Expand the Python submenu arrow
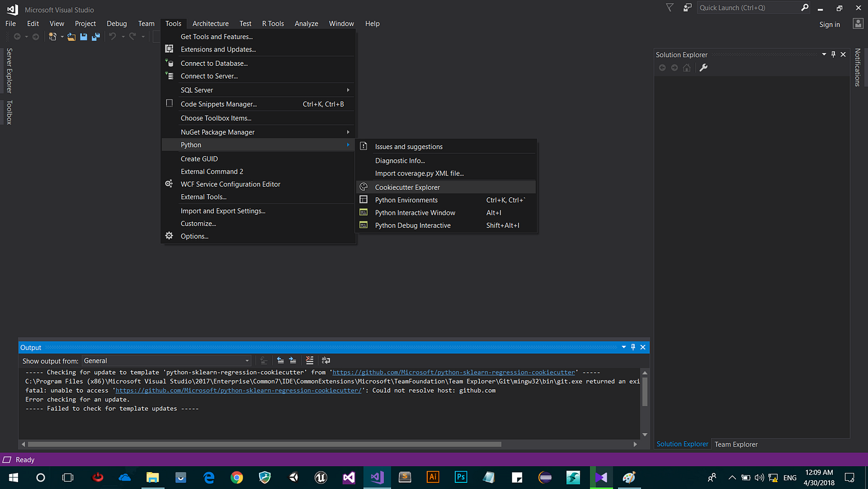 (x=348, y=145)
